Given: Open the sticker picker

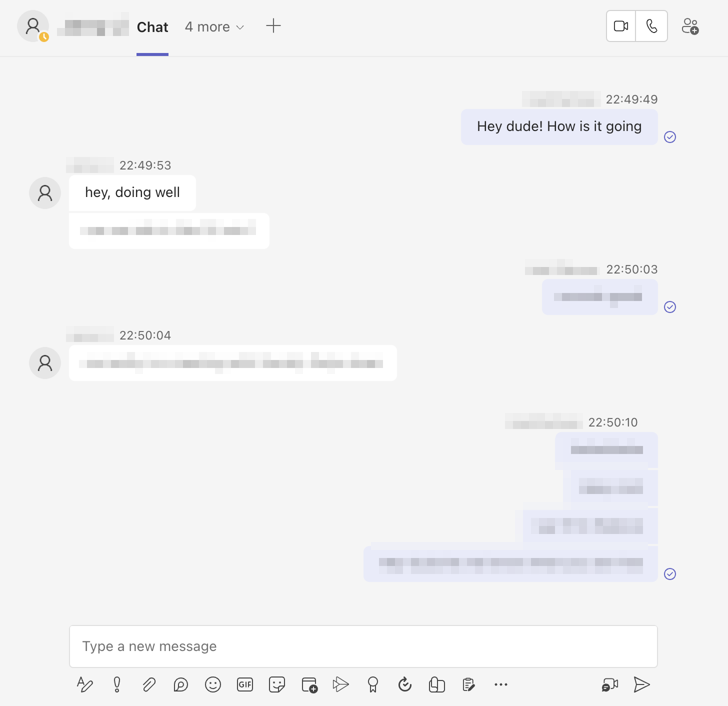Looking at the screenshot, I should [x=277, y=684].
